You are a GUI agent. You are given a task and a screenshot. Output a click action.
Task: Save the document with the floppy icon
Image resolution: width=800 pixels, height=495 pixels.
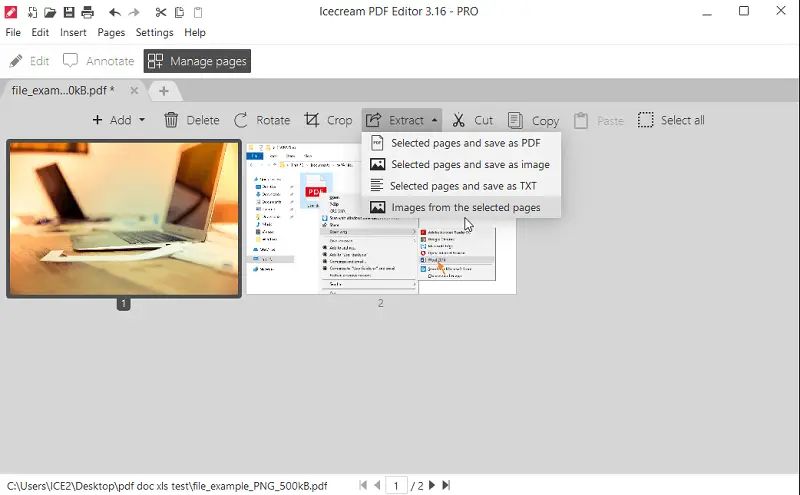coord(69,12)
